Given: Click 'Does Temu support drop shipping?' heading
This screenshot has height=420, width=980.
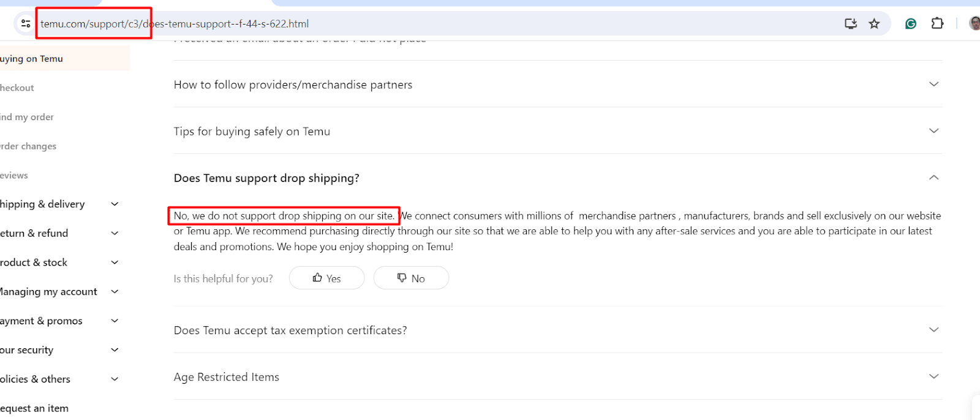Looking at the screenshot, I should [x=266, y=178].
